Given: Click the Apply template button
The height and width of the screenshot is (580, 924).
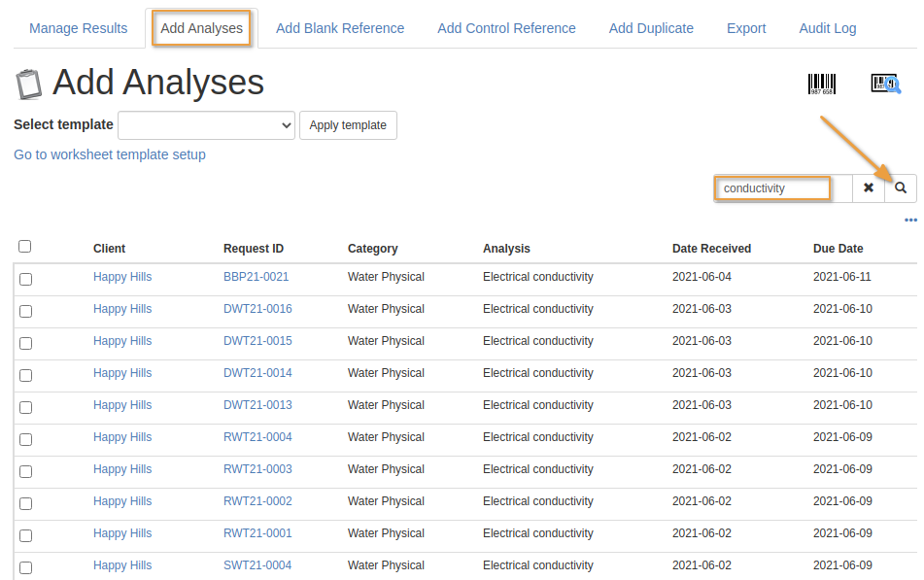Looking at the screenshot, I should 348,124.
